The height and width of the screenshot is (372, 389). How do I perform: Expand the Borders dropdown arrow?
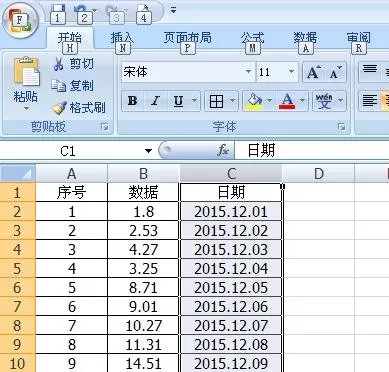[x=233, y=101]
